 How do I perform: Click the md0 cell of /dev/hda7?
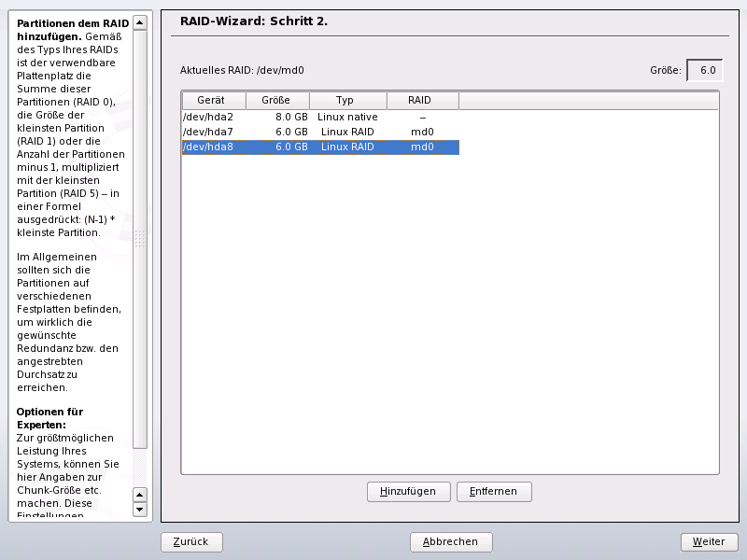(x=422, y=132)
